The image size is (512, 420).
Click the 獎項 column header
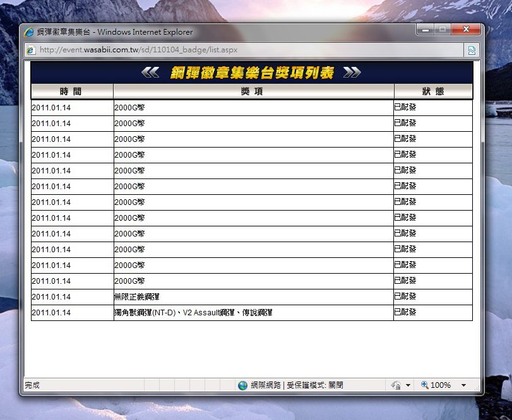click(254, 91)
